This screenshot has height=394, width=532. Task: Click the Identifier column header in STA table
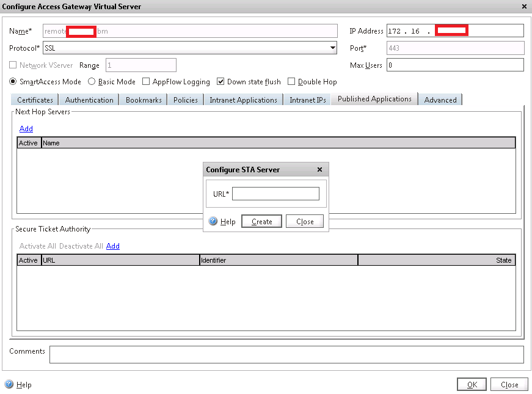(x=279, y=260)
